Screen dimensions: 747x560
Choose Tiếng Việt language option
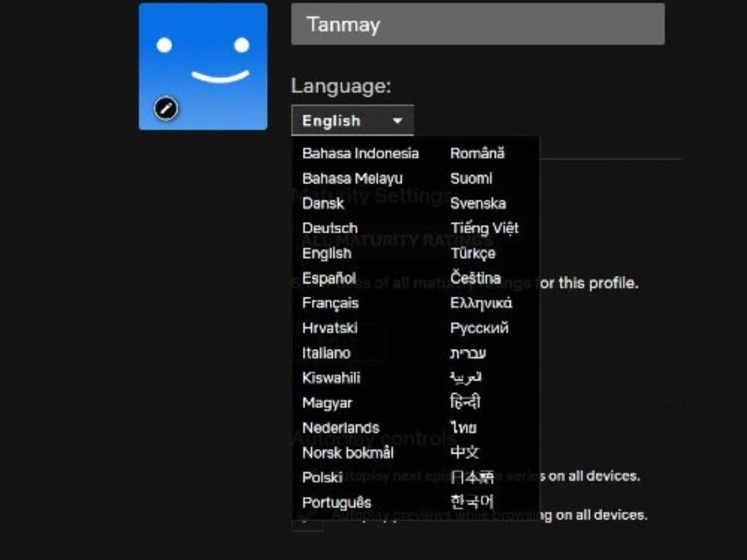(484, 228)
